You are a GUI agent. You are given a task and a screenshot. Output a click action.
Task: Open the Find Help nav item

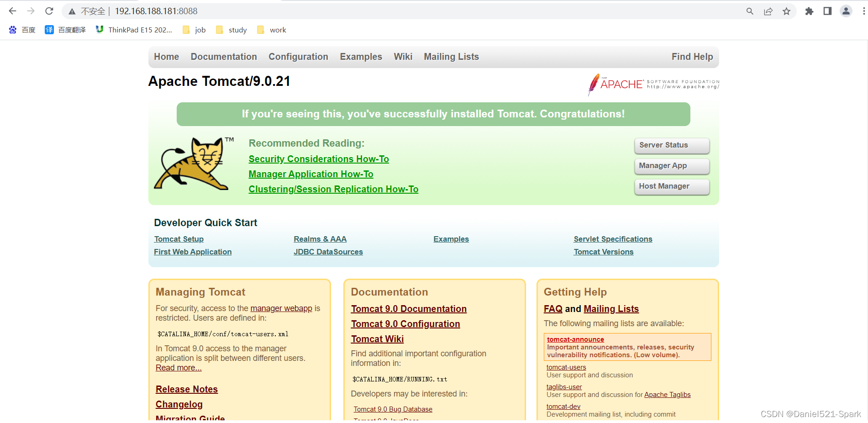pyautogui.click(x=692, y=57)
